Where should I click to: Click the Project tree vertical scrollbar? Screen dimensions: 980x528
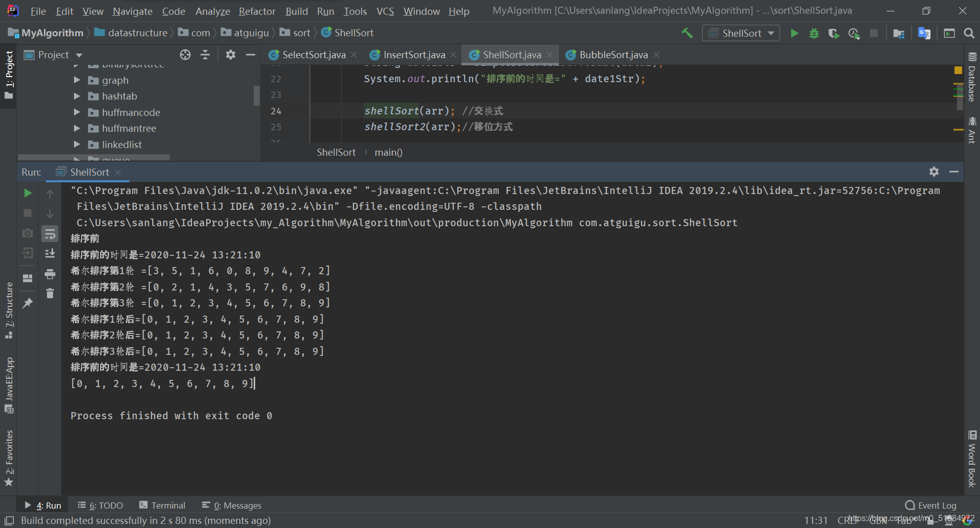[x=257, y=95]
